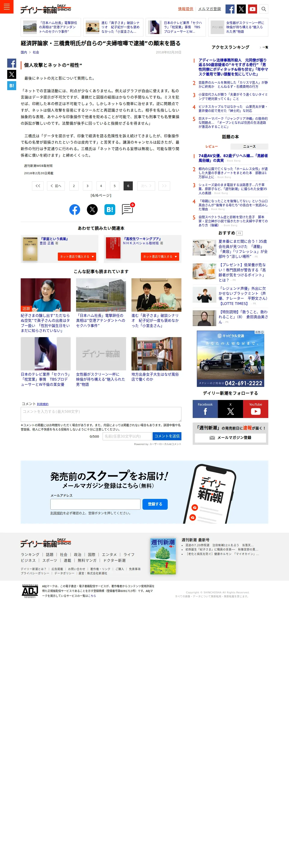The image size is (289, 868).
Task: Open comments speech bubble icon
Action: pos(128,209)
